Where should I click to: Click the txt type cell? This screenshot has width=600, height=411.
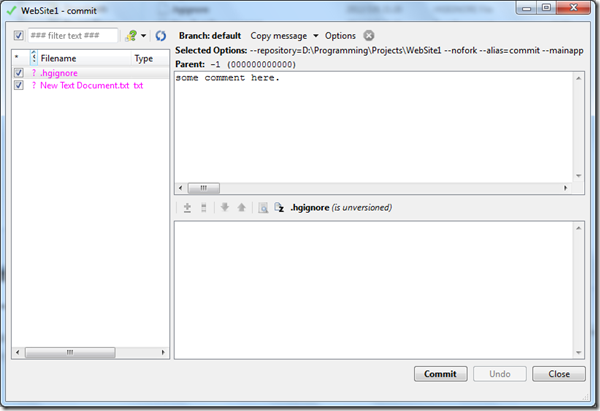pos(138,85)
